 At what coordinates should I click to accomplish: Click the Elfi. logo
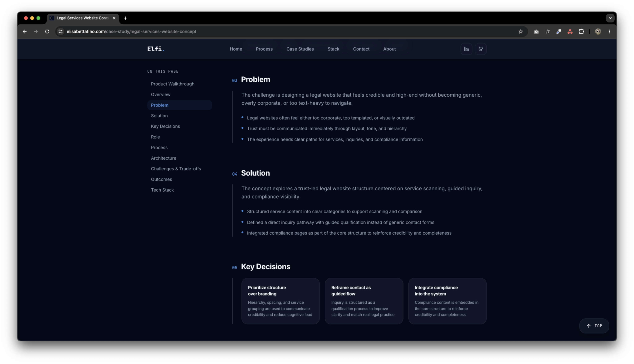156,49
